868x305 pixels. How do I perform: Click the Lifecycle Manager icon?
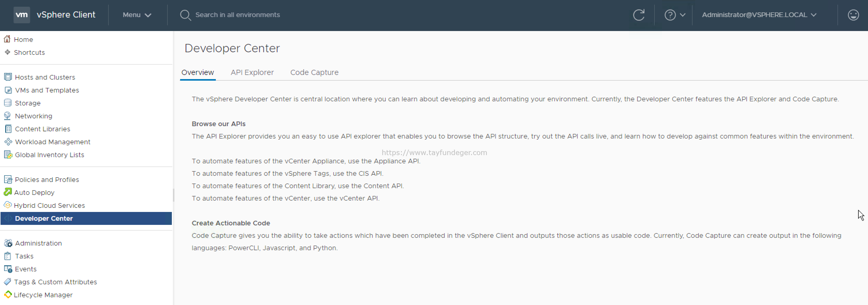tap(8, 295)
